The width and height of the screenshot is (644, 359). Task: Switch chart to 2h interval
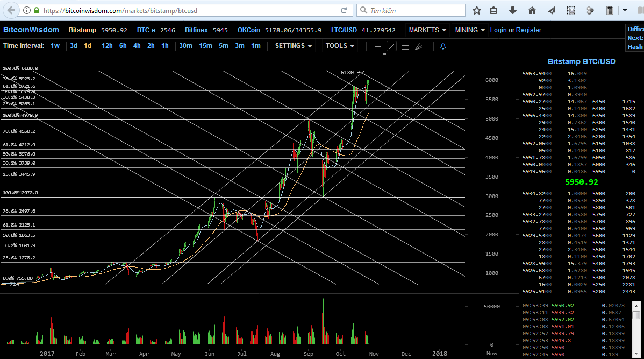(x=151, y=46)
